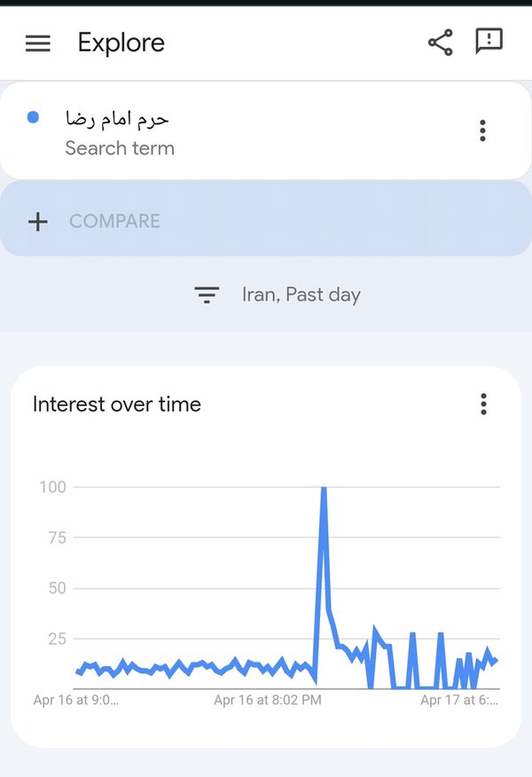Click the blue dot beside the search term

click(x=33, y=117)
